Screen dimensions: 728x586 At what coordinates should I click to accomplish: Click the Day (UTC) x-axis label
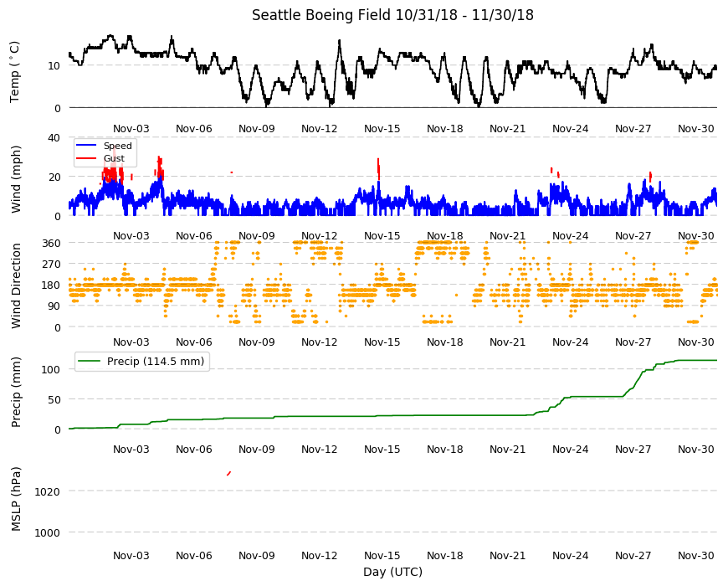(x=392, y=572)
